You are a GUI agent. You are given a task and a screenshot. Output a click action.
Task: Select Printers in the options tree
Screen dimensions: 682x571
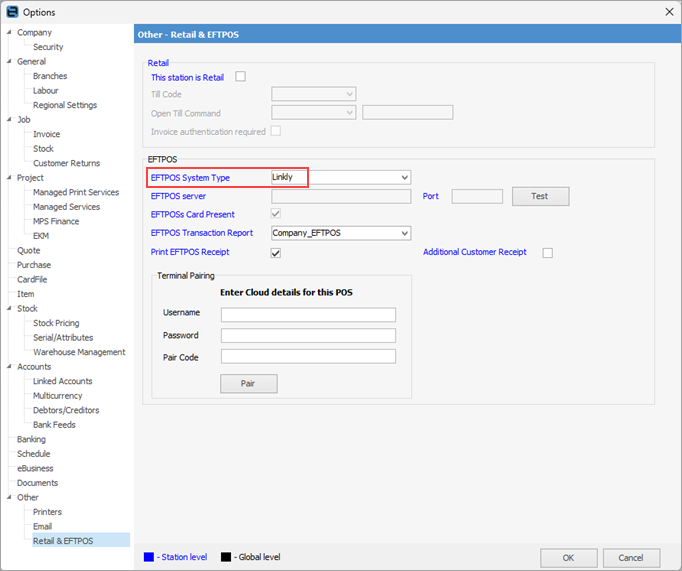[x=47, y=512]
